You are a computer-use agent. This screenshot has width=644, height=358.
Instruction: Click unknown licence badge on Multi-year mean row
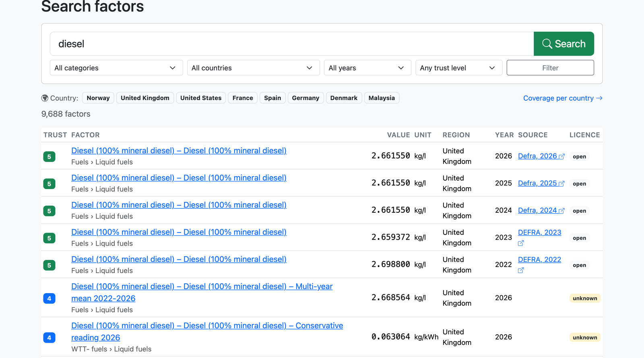[585, 298]
